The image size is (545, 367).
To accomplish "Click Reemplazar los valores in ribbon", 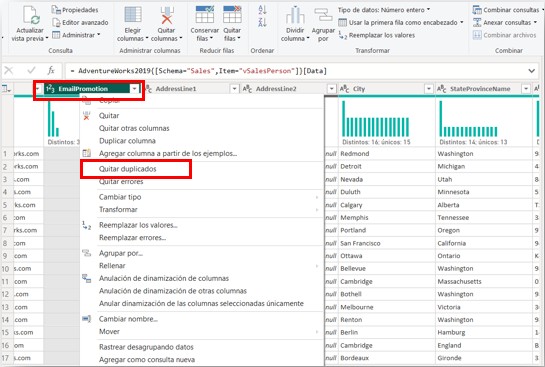I will [x=377, y=35].
